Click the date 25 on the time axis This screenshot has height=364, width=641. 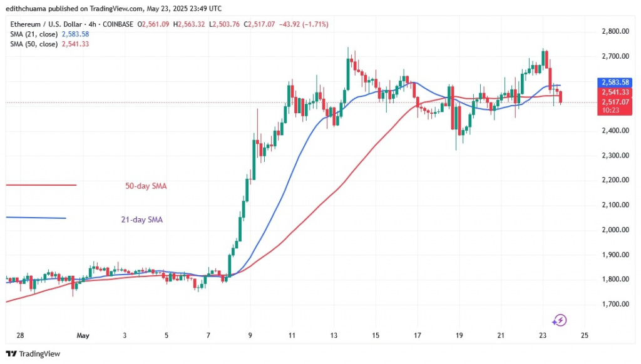[x=584, y=335]
